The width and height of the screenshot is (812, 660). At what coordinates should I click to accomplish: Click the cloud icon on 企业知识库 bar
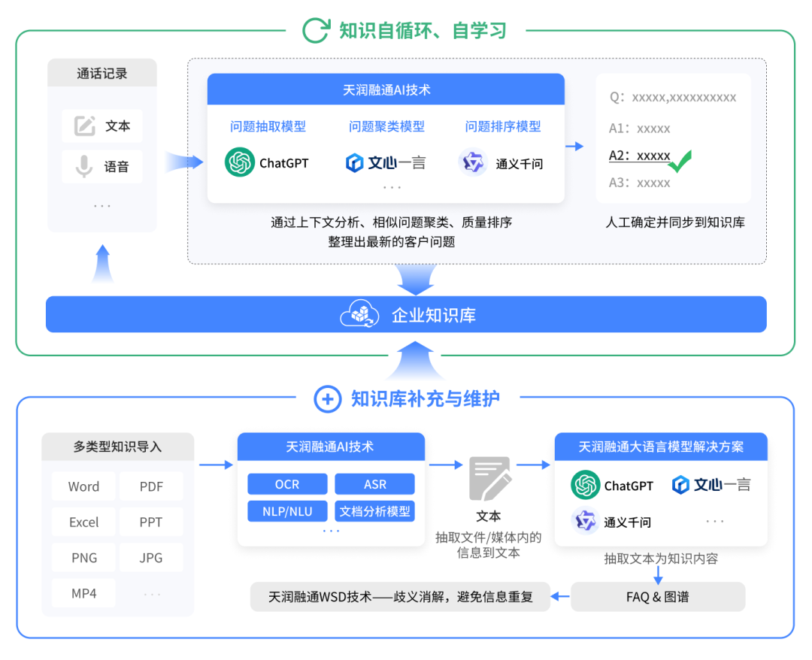click(x=359, y=314)
